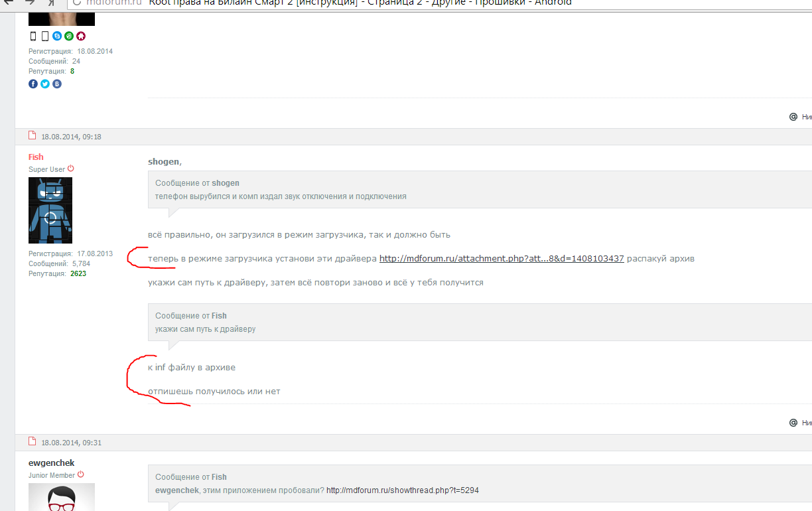This screenshot has height=511, width=812.
Task: Click the top user's reputation value 8
Action: (72, 71)
